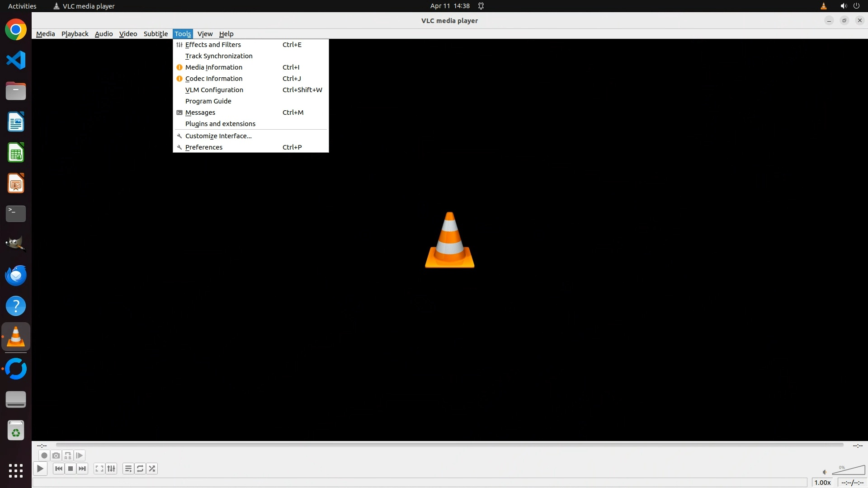This screenshot has width=868, height=488.
Task: Click the Stop playback icon
Action: pyautogui.click(x=71, y=469)
